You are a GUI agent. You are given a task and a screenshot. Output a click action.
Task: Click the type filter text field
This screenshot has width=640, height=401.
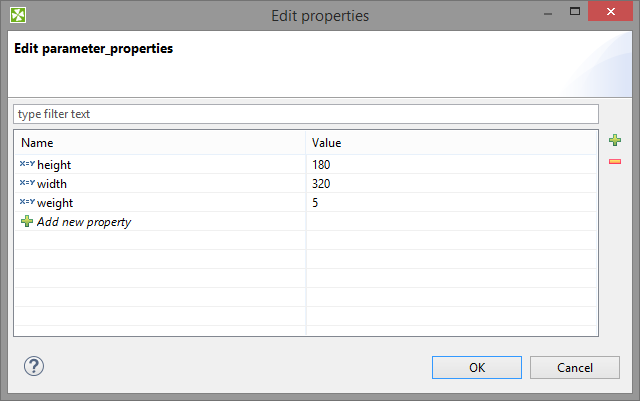click(x=305, y=114)
